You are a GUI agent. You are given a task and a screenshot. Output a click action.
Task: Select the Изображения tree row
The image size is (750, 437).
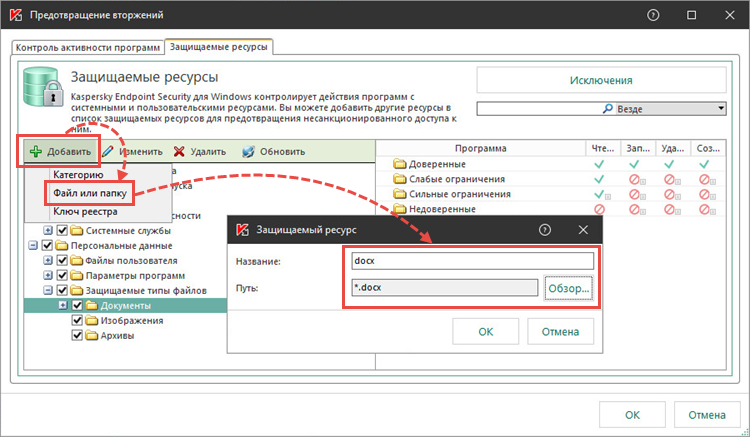132,320
